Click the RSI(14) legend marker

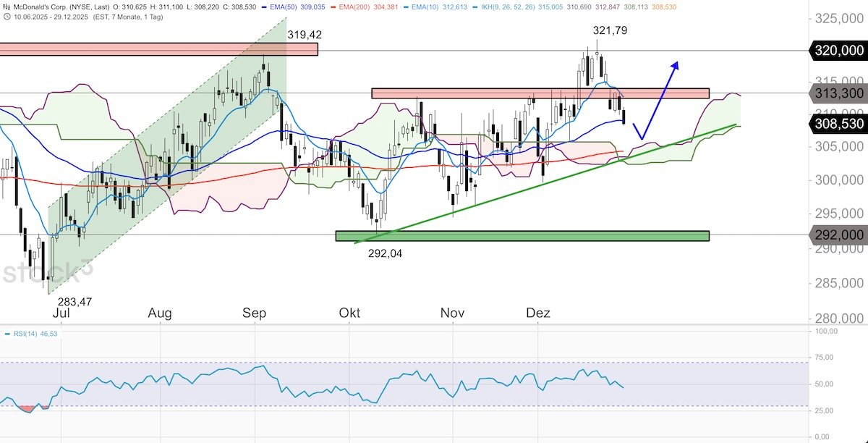click(x=7, y=333)
